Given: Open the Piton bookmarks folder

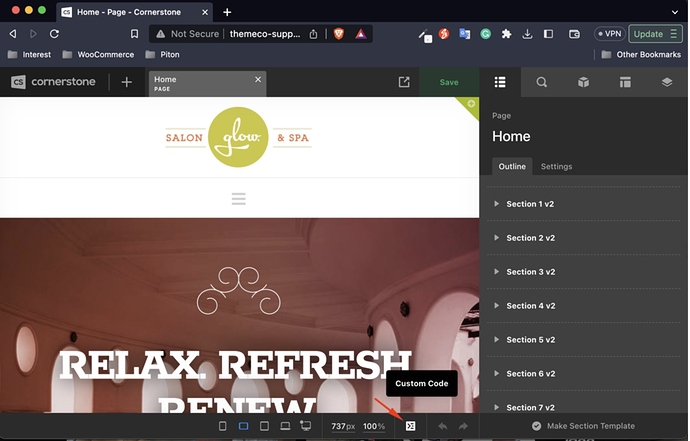Looking at the screenshot, I should point(162,55).
